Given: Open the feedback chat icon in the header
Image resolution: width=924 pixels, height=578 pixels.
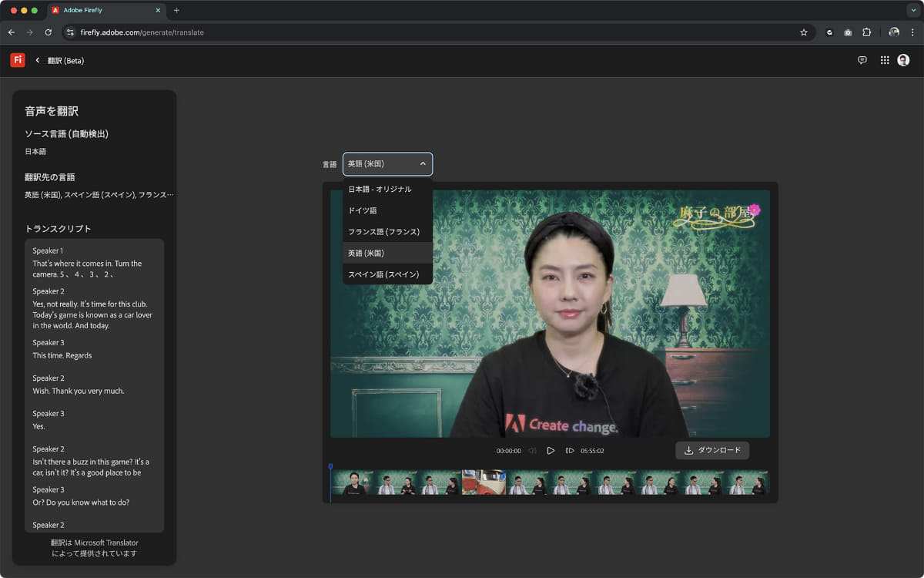Looking at the screenshot, I should click(x=862, y=60).
